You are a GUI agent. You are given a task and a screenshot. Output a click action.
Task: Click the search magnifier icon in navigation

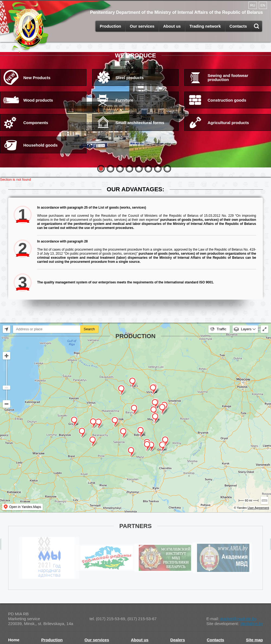click(256, 26)
